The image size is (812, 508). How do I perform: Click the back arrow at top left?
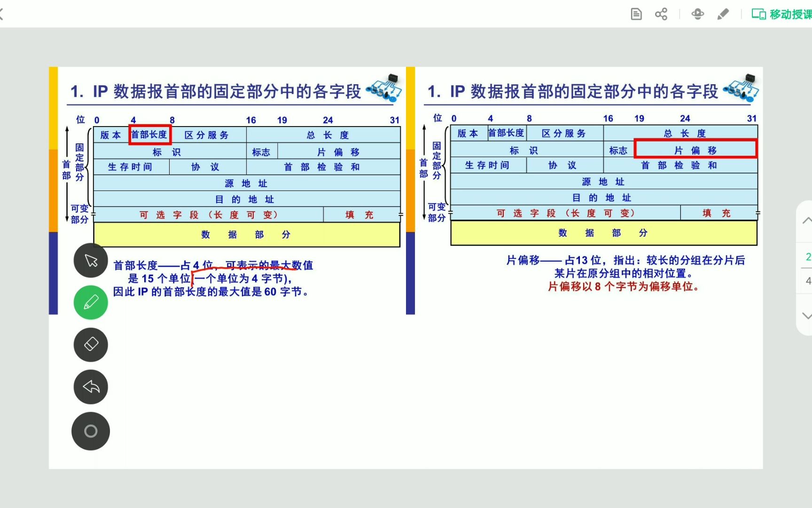click(x=1, y=14)
